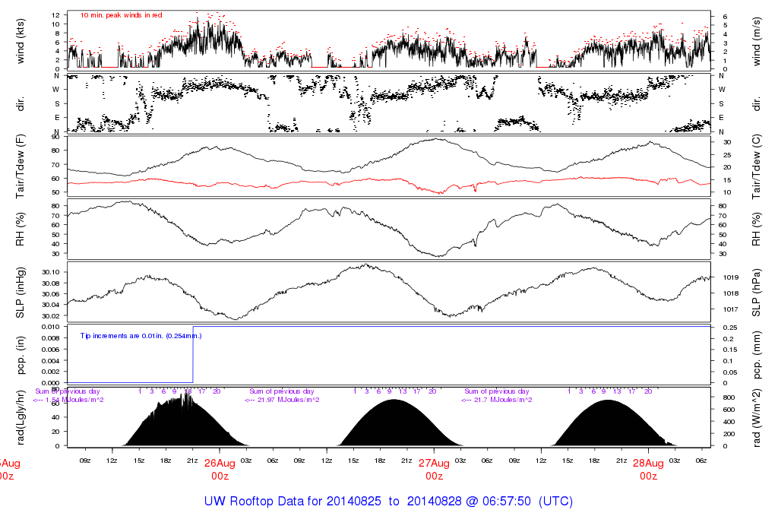Click the '28Aug' date label
This screenshot has height=532, width=778.
point(649,464)
